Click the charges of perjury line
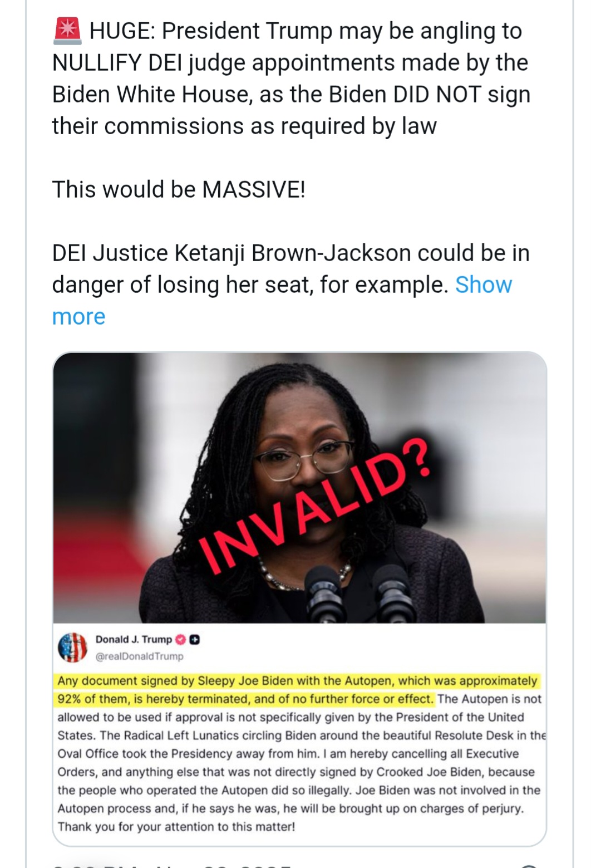Image resolution: width=591 pixels, height=868 pixels. 291,808
